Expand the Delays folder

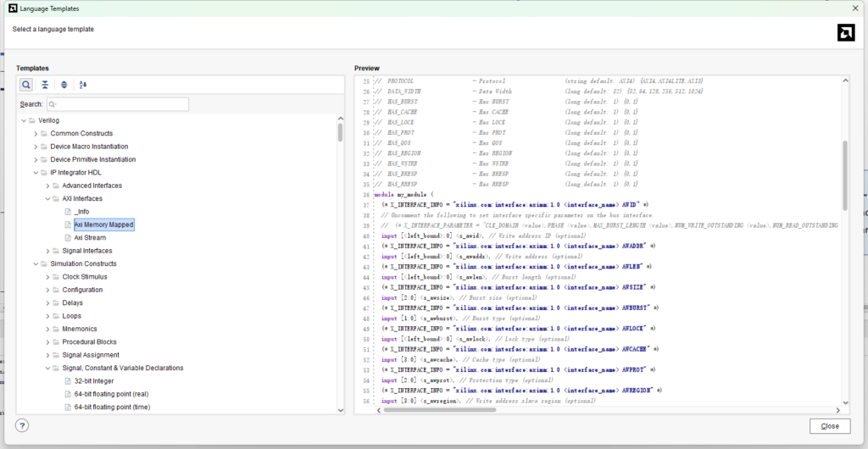[47, 303]
